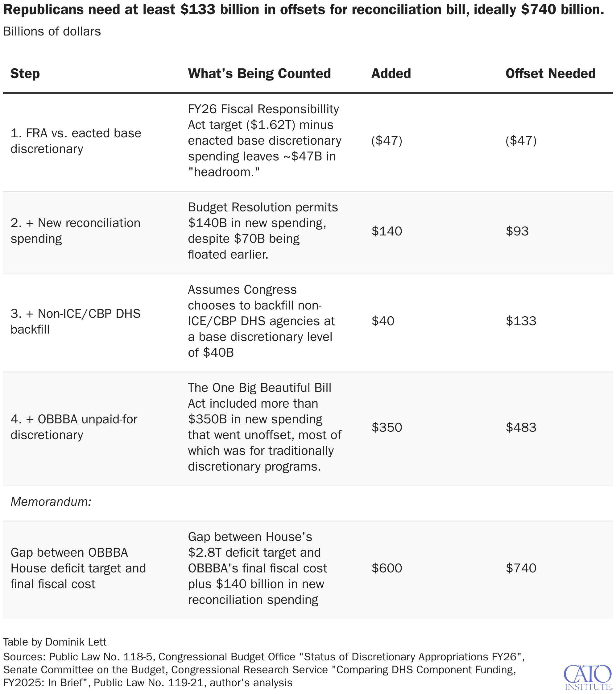This screenshot has width=616, height=694.
Task: Select the "2. + New reconciliation spending" cell
Action: coord(75,231)
